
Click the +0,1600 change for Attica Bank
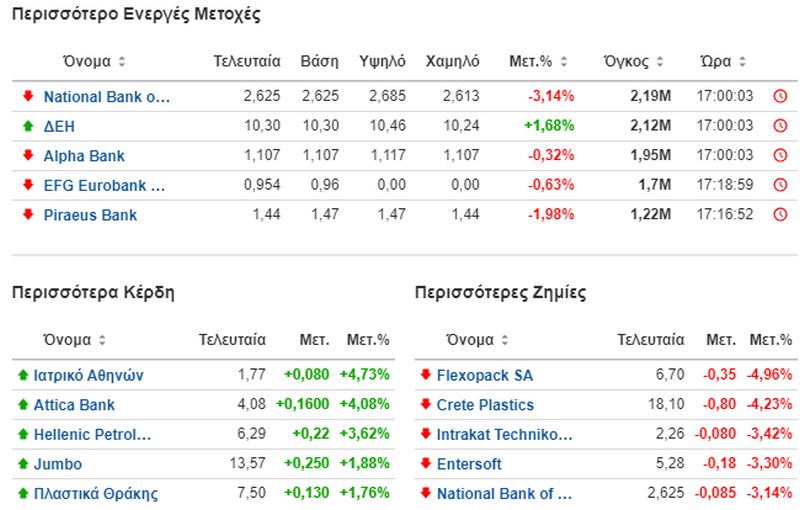303,404
